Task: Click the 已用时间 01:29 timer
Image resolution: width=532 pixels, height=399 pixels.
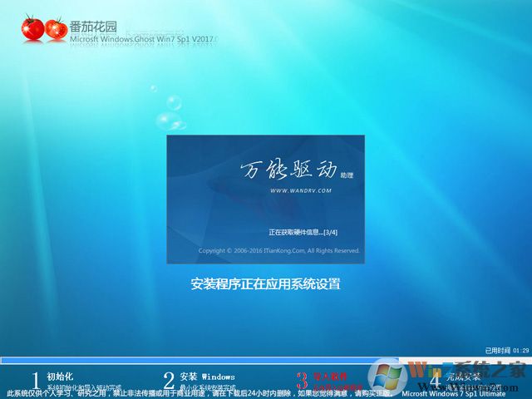Action: [507, 350]
